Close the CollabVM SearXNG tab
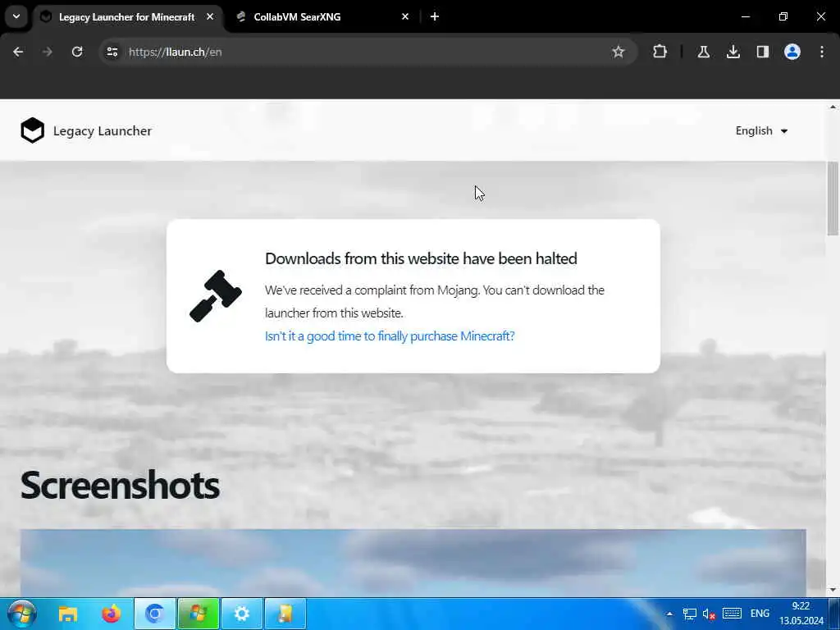 tap(405, 16)
